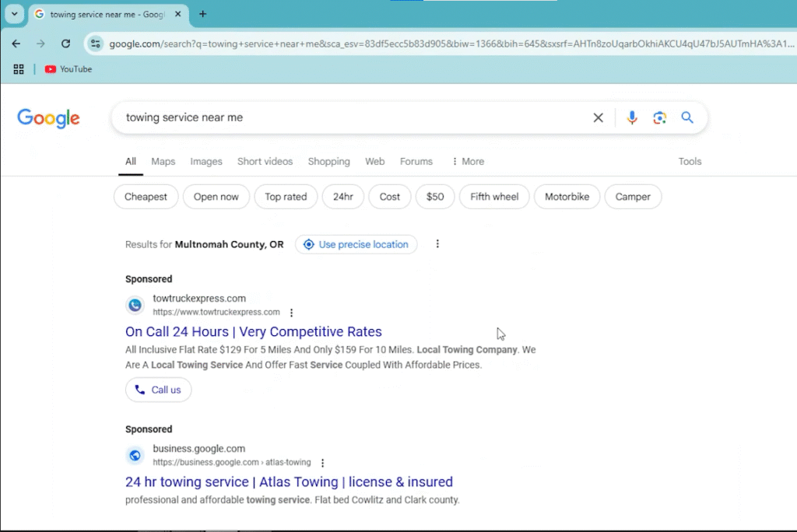Screen dimensions: 797x532
Task: Click the business.google.com globe favicon
Action: 135,455
